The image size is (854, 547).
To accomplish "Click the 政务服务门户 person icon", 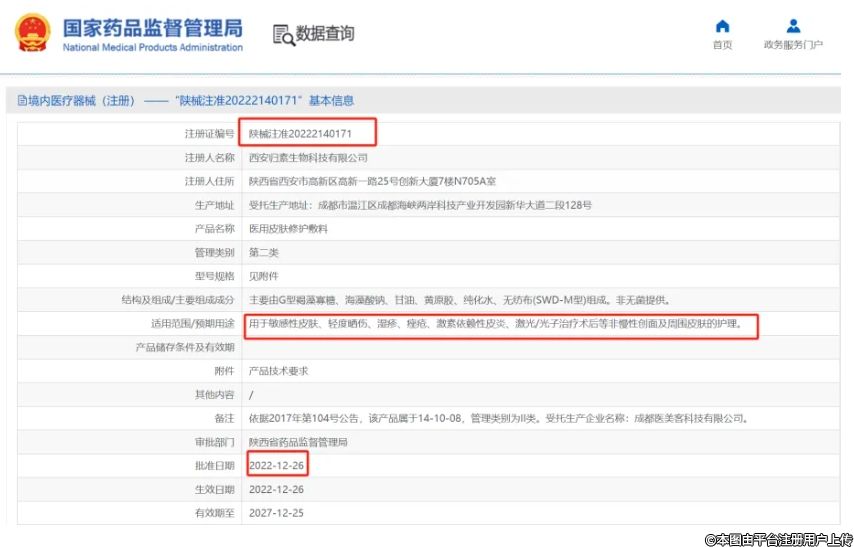I will pyautogui.click(x=792, y=26).
